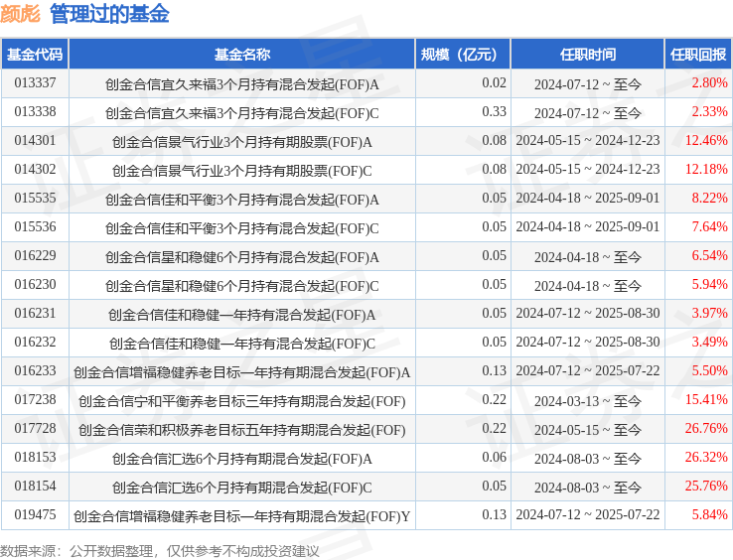Click fund name 创金合信宜久来福3个月持有混合发起(FOF)A
This screenshot has width=733, height=560.
coord(242,84)
